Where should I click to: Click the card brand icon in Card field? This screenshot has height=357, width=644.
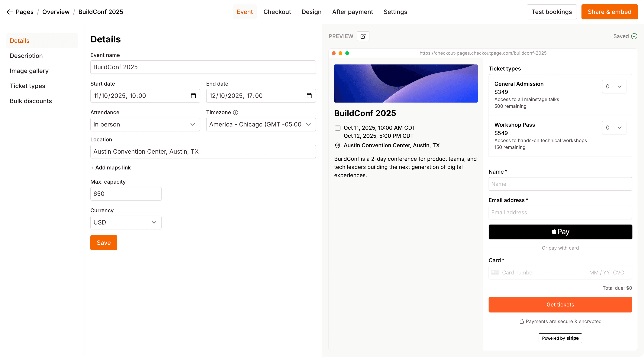pyautogui.click(x=495, y=273)
